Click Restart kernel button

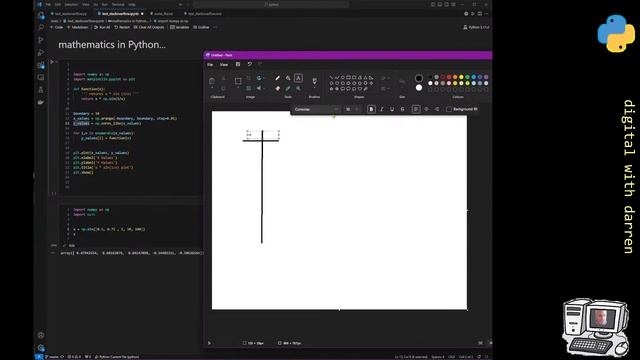122,27
